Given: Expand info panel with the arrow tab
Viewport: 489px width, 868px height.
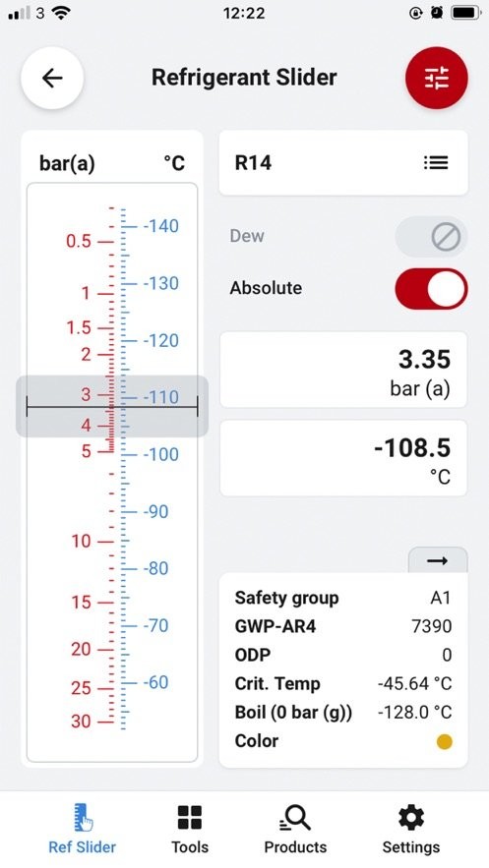Looking at the screenshot, I should point(438,560).
